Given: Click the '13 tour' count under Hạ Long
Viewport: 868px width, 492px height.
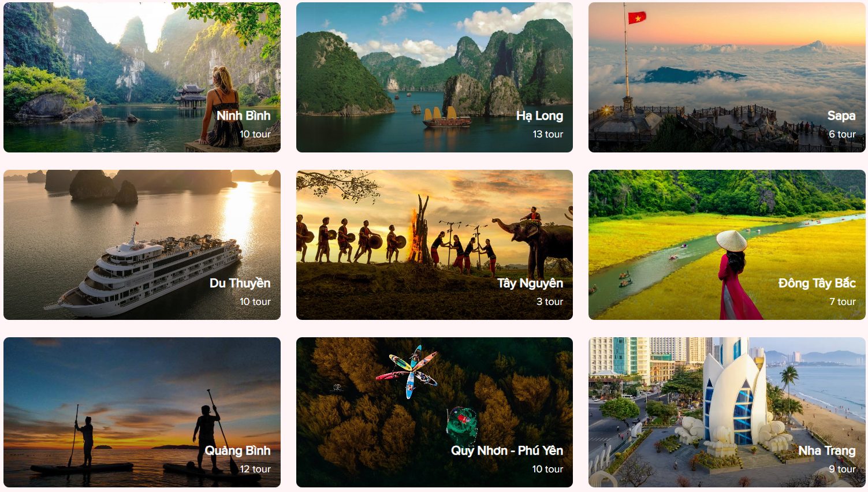Looking at the screenshot, I should point(547,134).
